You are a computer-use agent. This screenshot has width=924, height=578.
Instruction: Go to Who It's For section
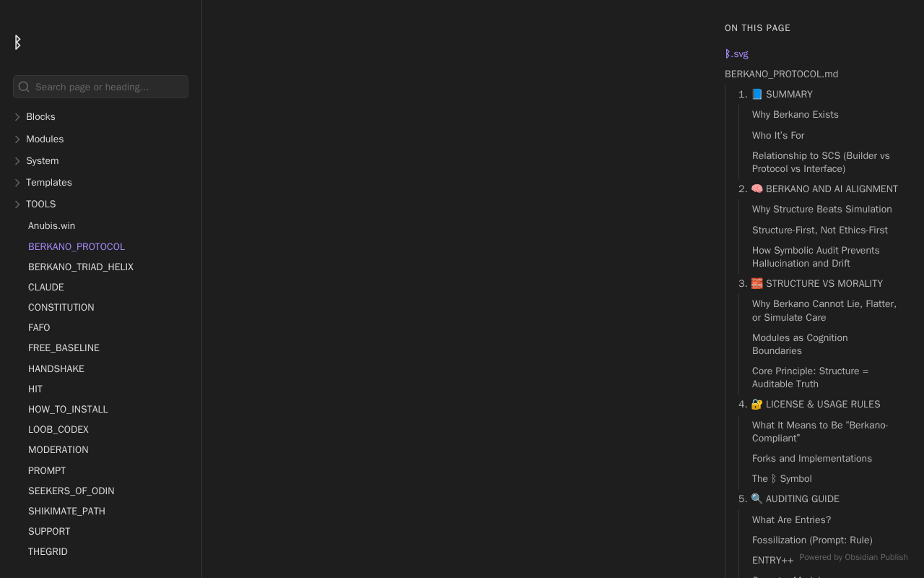778,135
